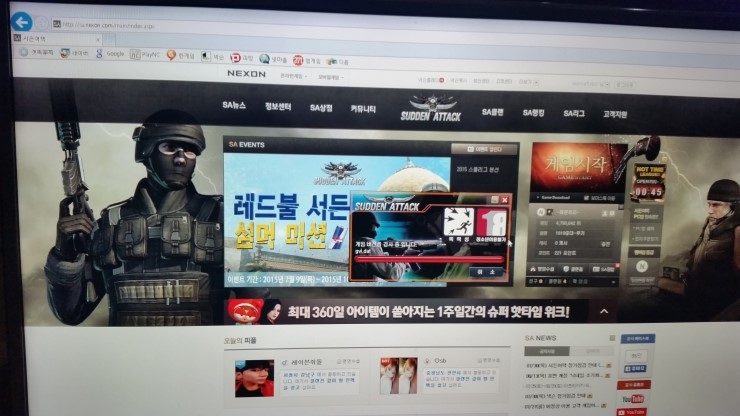
Task: Open the first SA NEWS headline
Action: (566, 365)
